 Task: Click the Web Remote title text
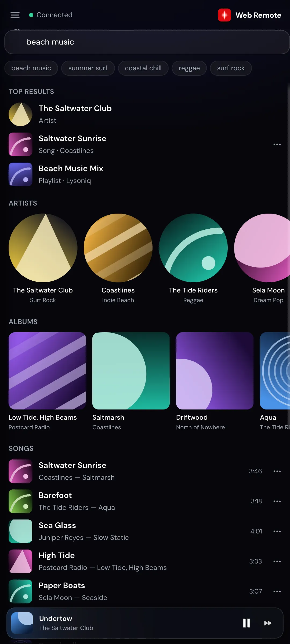pyautogui.click(x=258, y=15)
